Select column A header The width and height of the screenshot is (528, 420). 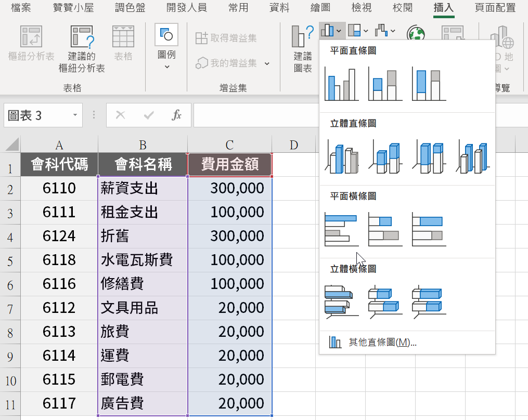pyautogui.click(x=59, y=145)
